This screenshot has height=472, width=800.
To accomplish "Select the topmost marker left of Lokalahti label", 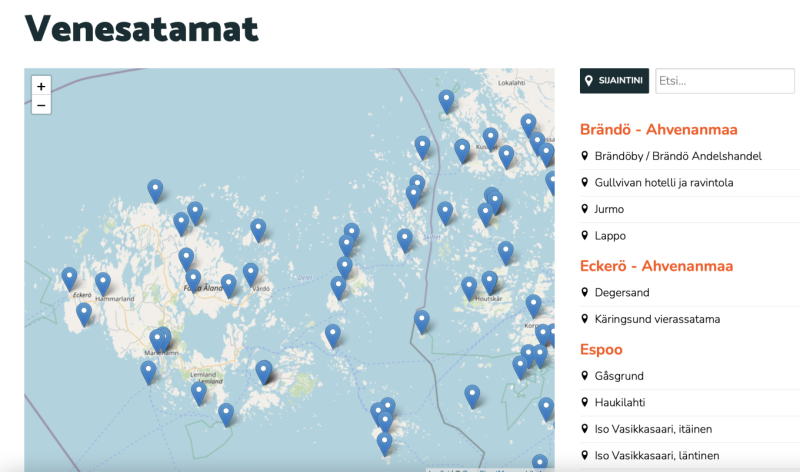I will point(446,100).
